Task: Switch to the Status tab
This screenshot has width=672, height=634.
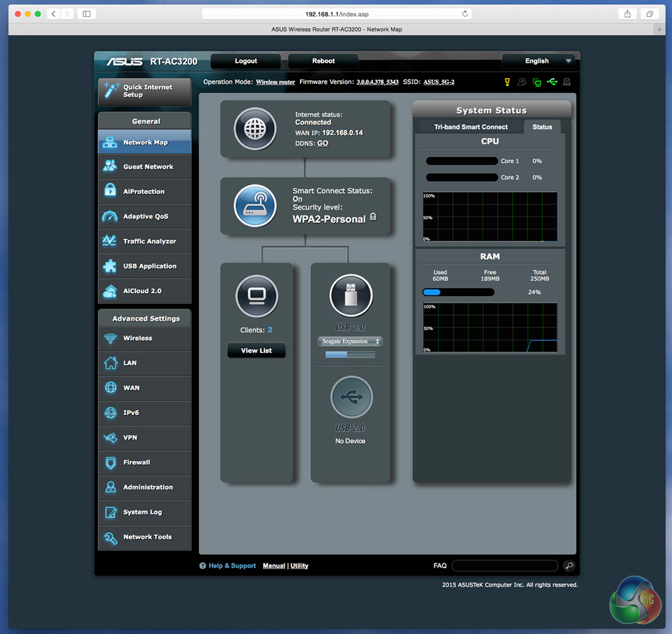Action: pos(542,127)
